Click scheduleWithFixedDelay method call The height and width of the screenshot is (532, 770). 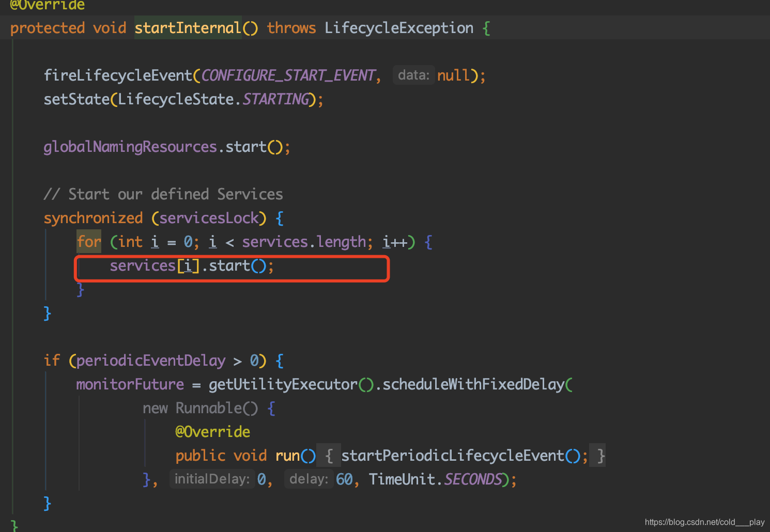[x=473, y=384]
